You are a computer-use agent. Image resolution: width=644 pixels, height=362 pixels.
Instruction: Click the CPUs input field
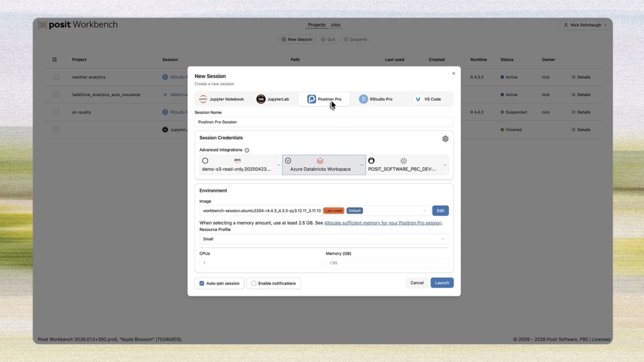[261, 263]
